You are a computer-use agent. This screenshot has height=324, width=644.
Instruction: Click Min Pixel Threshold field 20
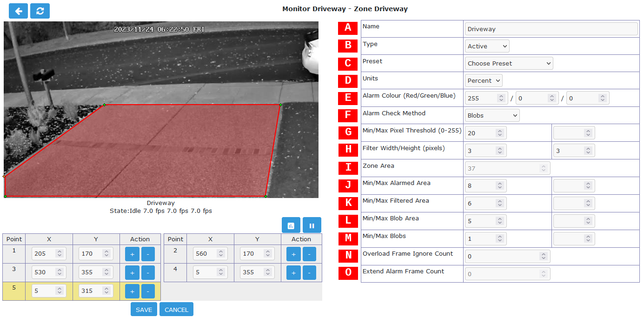coord(486,133)
